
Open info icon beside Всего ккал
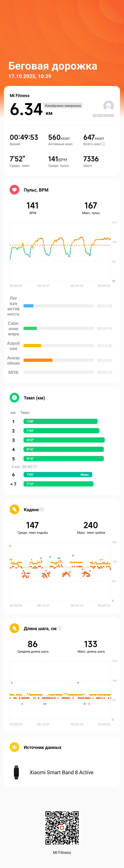pos(103,144)
